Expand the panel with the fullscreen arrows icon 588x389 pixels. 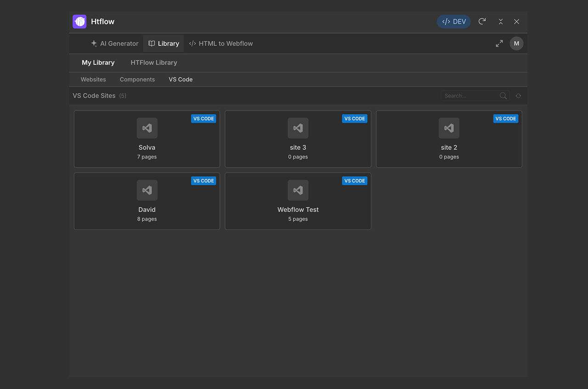[x=499, y=43]
